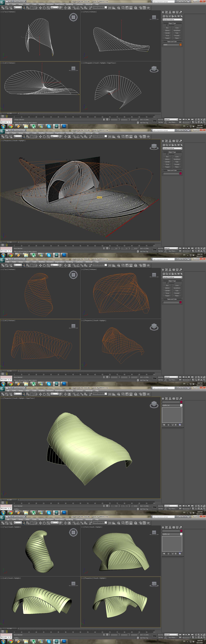Click Select Object arrow in proba_03 toolbar
This screenshot has height=644, width=206.
click(24, 265)
